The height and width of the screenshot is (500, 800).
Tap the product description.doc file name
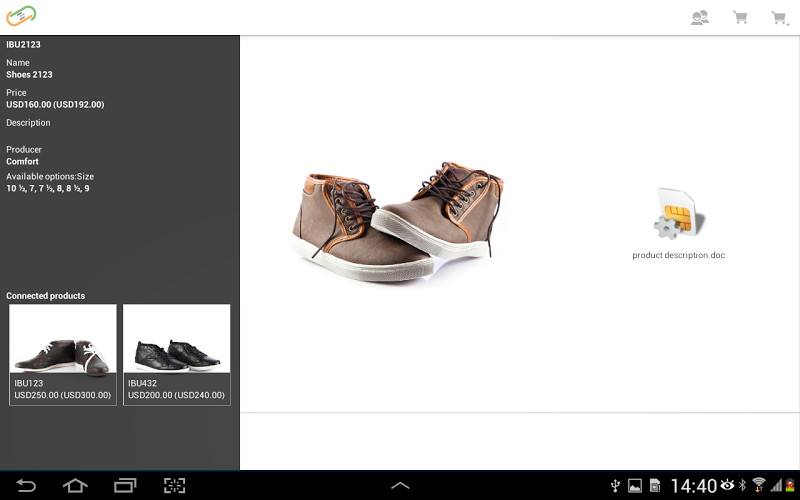click(679, 255)
